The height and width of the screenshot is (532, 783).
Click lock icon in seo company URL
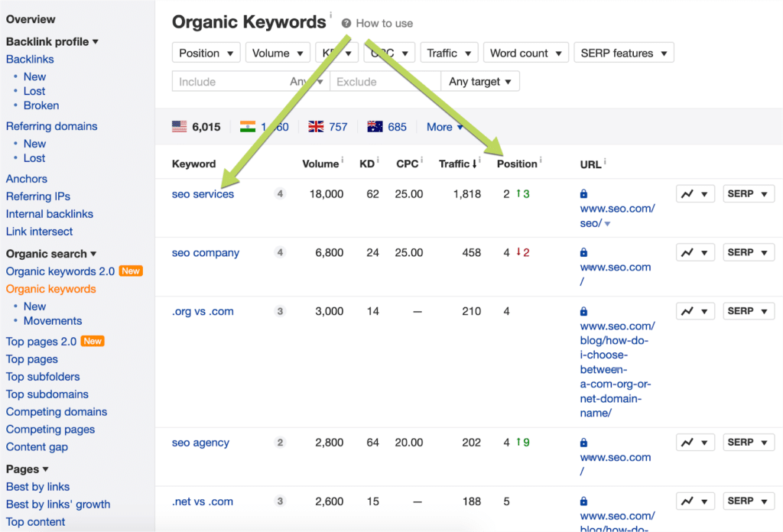point(583,252)
